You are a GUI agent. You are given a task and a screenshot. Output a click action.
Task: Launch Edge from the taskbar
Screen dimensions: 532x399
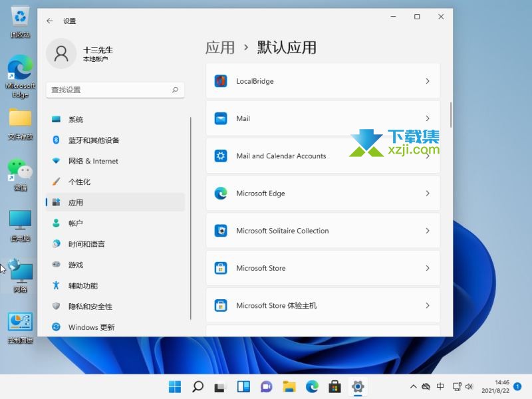coord(312,386)
